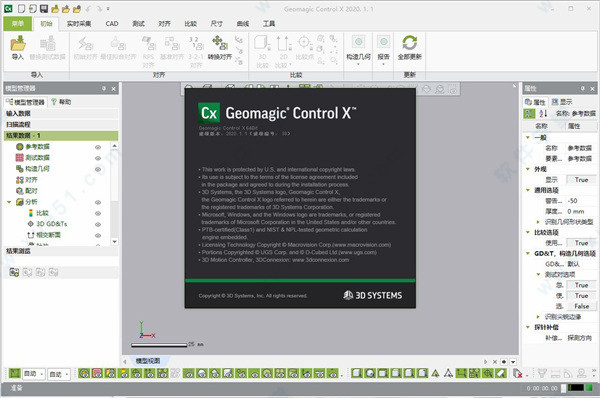Click the 2D 比较 ribbon icon
The width and height of the screenshot is (600, 398).
click(284, 44)
